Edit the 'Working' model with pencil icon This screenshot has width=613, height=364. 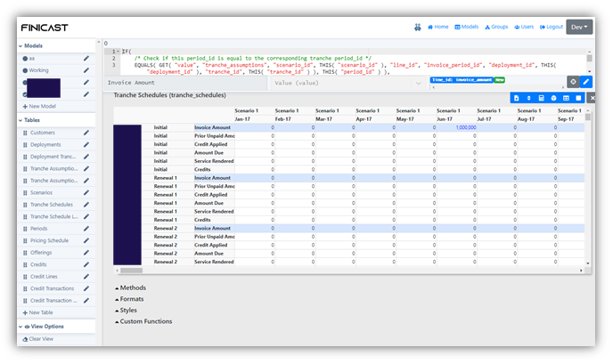(x=86, y=70)
